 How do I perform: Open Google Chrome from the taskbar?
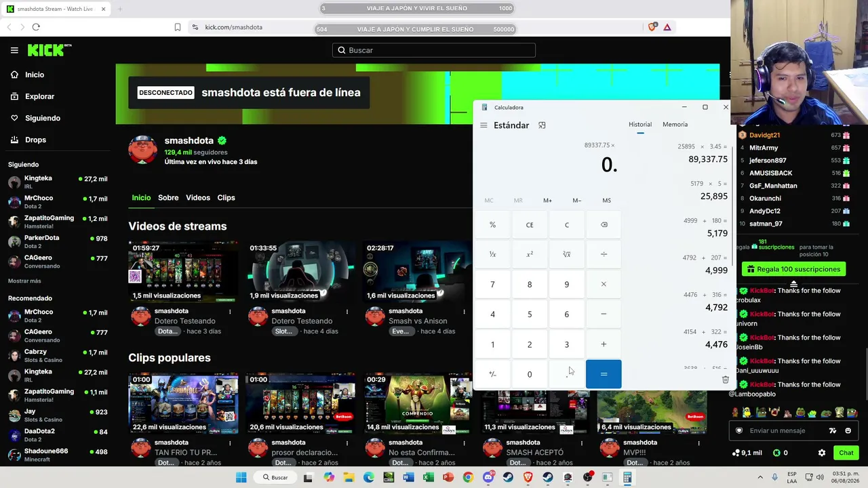(x=468, y=478)
